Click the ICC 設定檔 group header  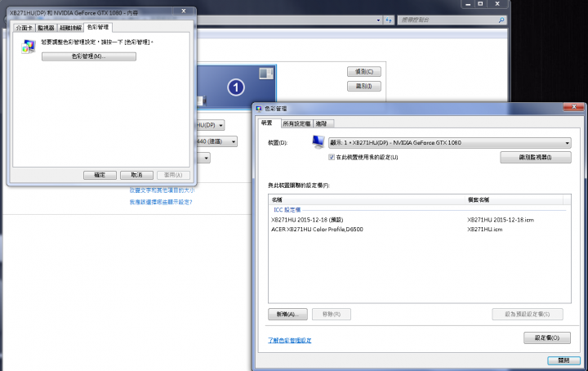pos(287,210)
